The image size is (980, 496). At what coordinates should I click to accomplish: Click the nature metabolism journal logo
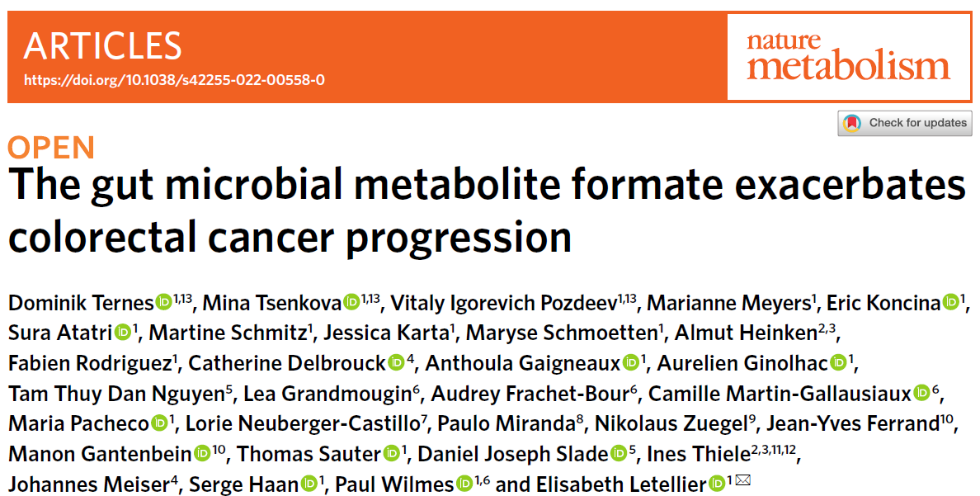(x=849, y=56)
